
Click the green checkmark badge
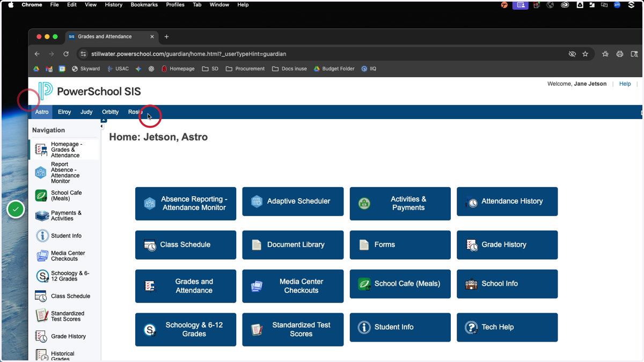pos(16,209)
